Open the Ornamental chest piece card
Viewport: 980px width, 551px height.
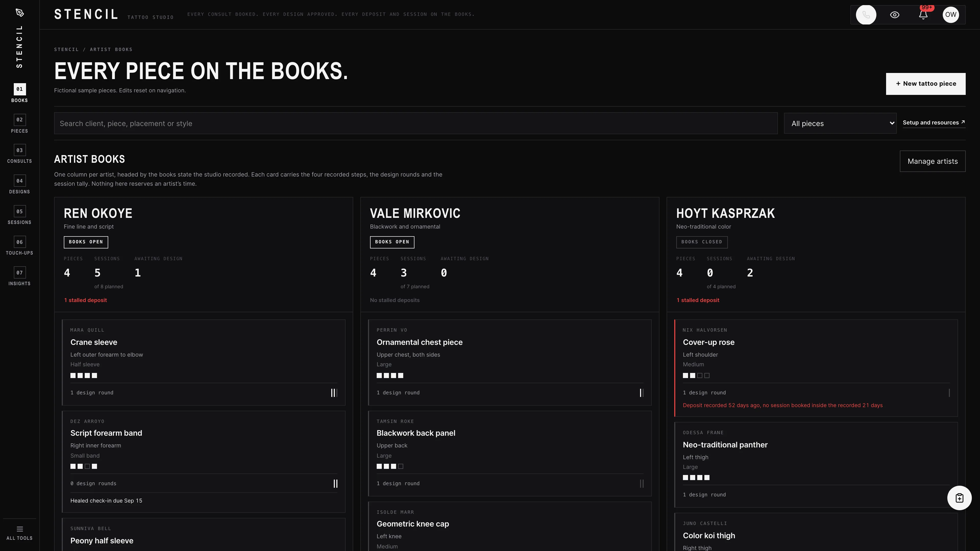pyautogui.click(x=510, y=362)
